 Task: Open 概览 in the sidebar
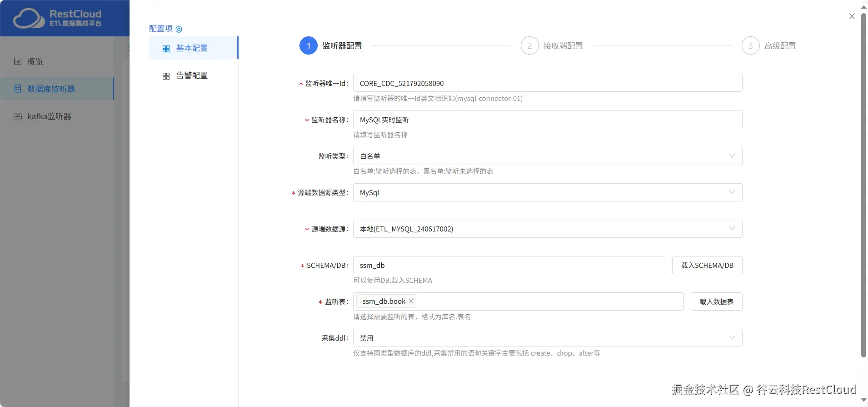click(57, 61)
